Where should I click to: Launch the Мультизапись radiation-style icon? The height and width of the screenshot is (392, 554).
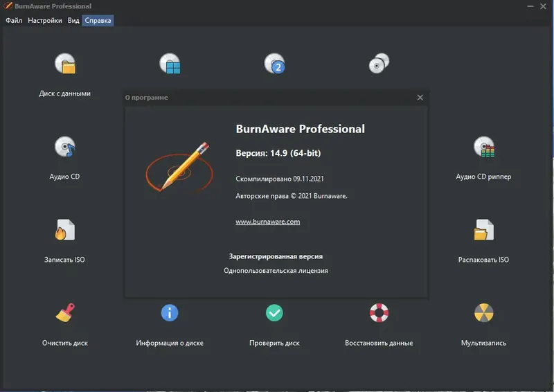pos(483,313)
